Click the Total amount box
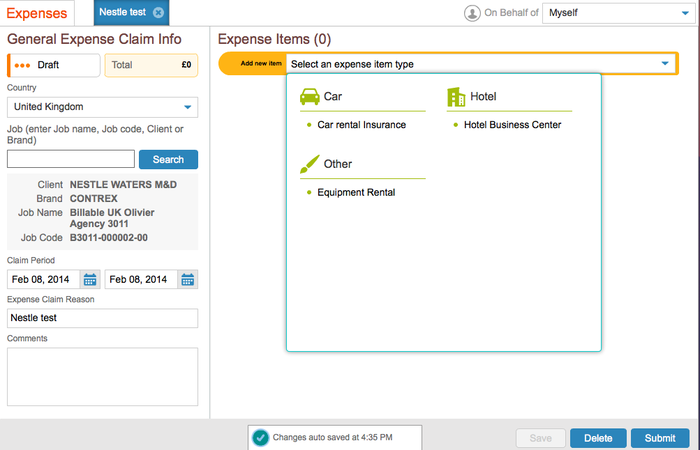700x450 pixels. (151, 65)
